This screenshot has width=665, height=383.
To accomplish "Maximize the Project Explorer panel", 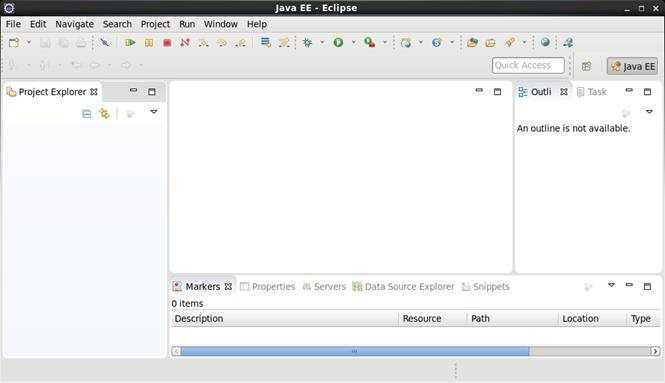I will pyautogui.click(x=152, y=92).
